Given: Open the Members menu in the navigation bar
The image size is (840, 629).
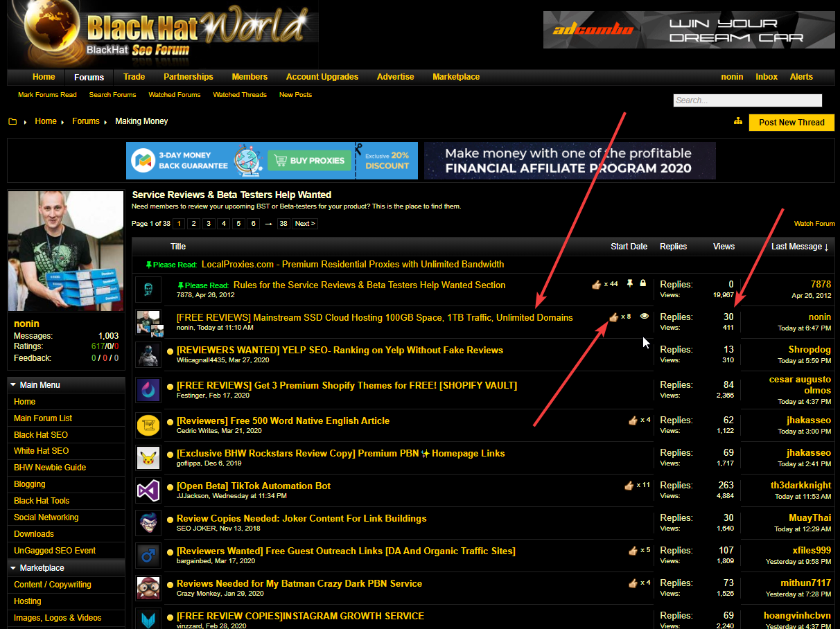Looking at the screenshot, I should coord(250,77).
